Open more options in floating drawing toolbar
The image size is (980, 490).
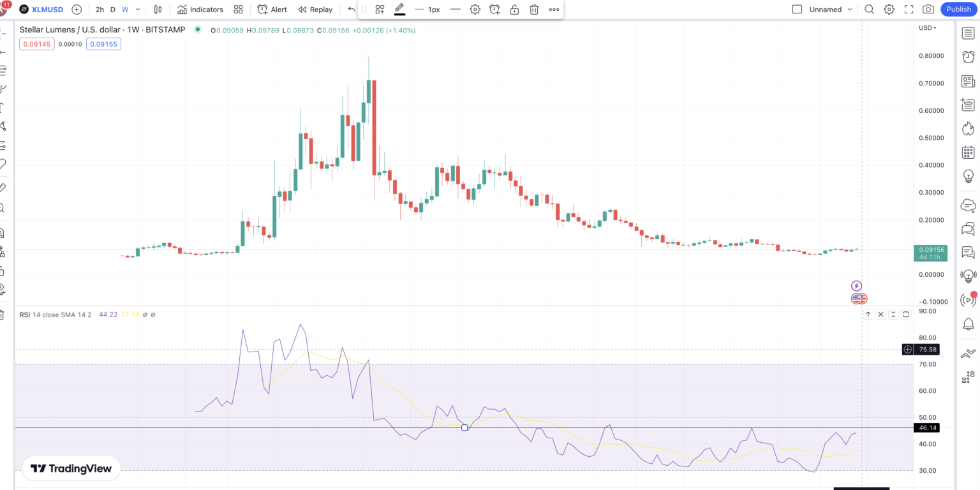(x=554, y=10)
